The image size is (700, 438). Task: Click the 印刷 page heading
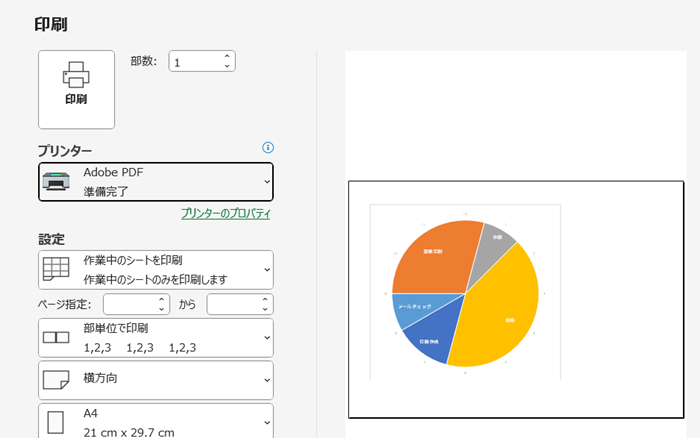(51, 24)
